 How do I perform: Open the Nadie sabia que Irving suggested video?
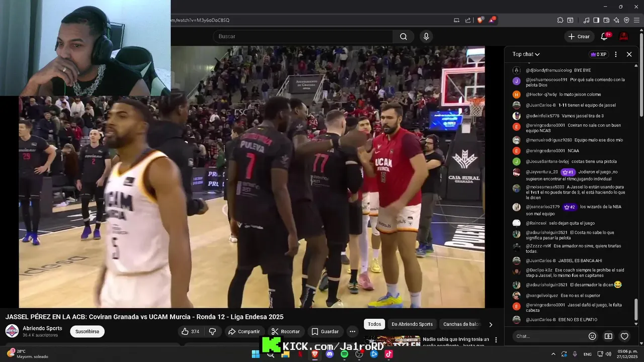456,342
